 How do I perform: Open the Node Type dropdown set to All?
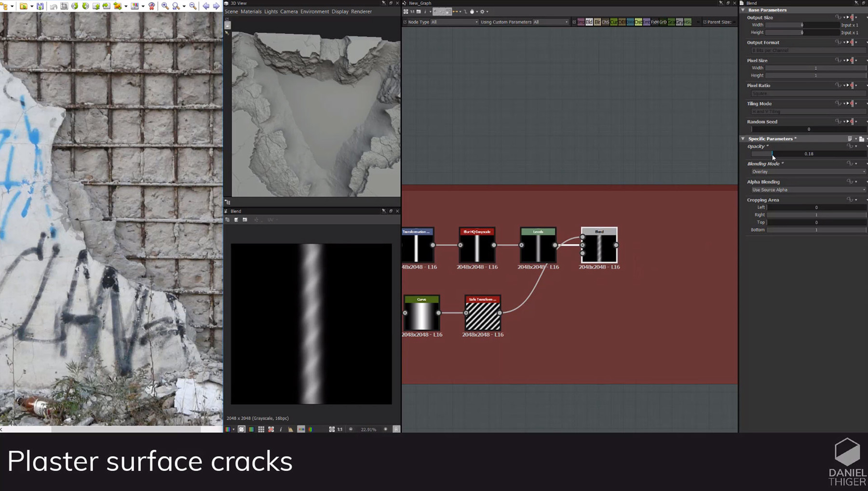(453, 22)
